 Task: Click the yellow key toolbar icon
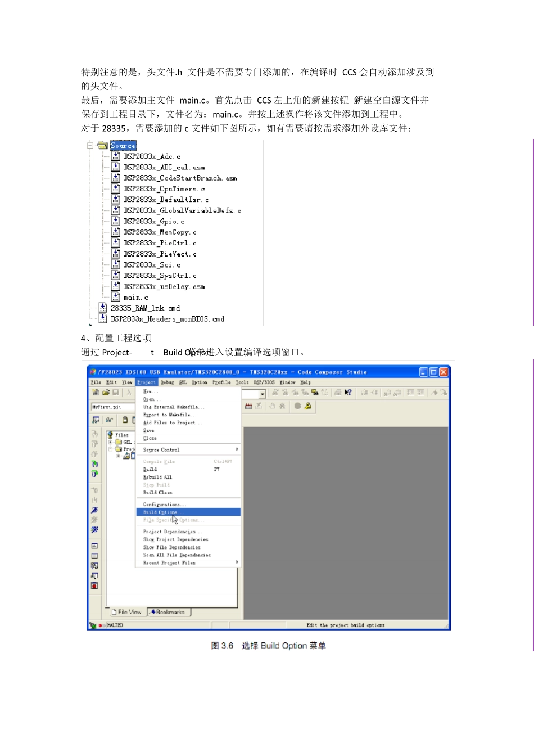tap(308, 406)
